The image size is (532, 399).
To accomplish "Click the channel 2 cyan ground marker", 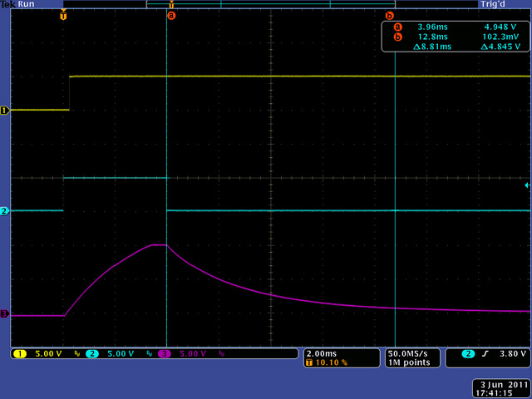I will tap(4, 211).
